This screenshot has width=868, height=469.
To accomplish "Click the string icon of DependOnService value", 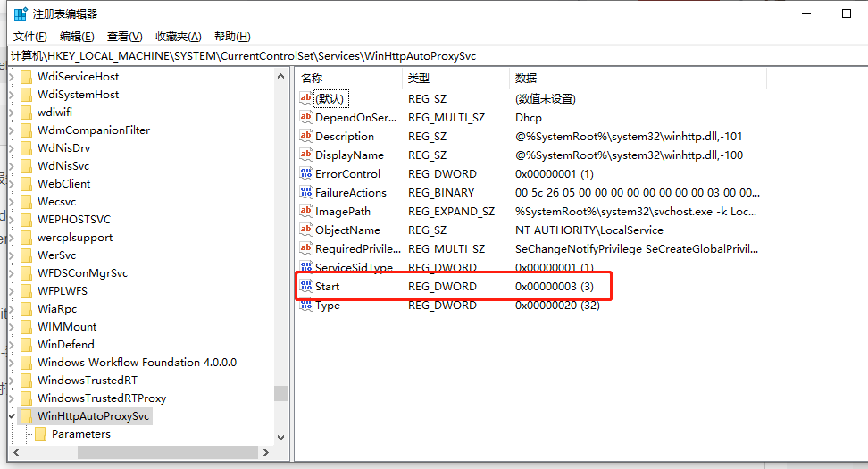I will [306, 117].
